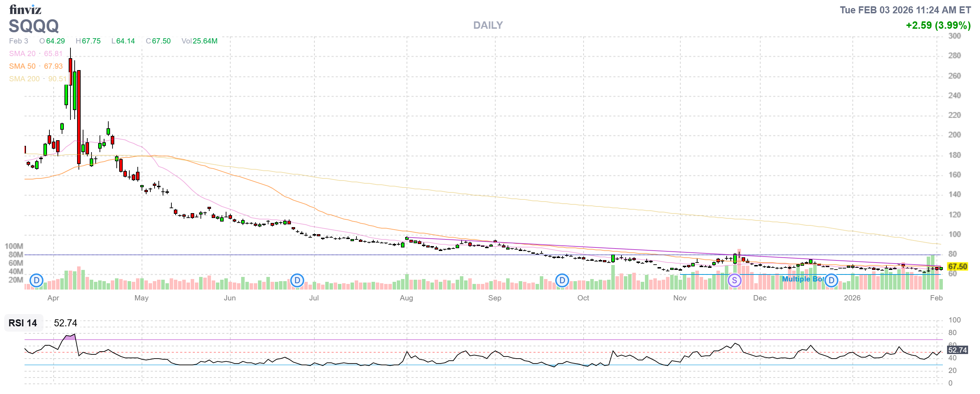
Task: Click the 2026 label on time axis
Action: pos(852,298)
